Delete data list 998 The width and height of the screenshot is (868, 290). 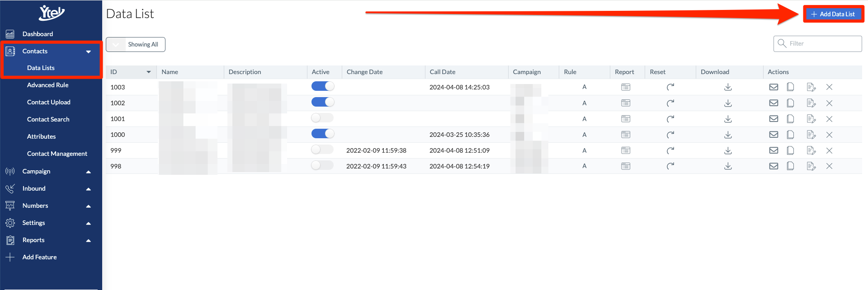[x=829, y=166]
